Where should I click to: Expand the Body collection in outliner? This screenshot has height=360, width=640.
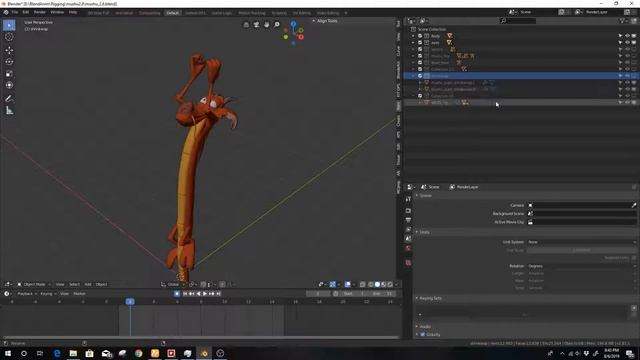(x=413, y=36)
